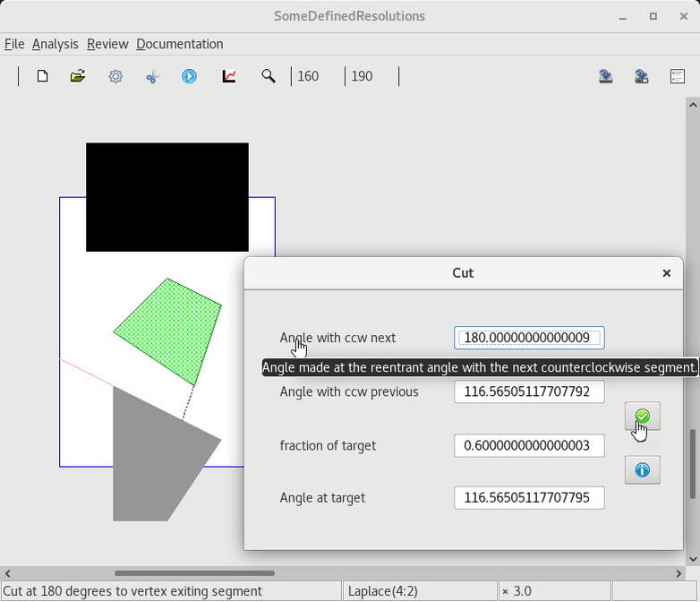Open the list panel icon at toolbar right
Viewport: 700px width, 602px height.
click(678, 77)
